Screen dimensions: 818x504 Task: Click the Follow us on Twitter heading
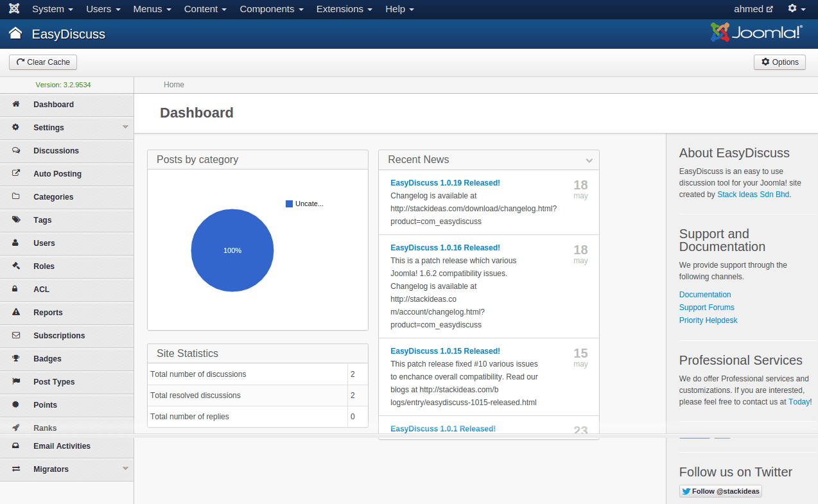736,472
